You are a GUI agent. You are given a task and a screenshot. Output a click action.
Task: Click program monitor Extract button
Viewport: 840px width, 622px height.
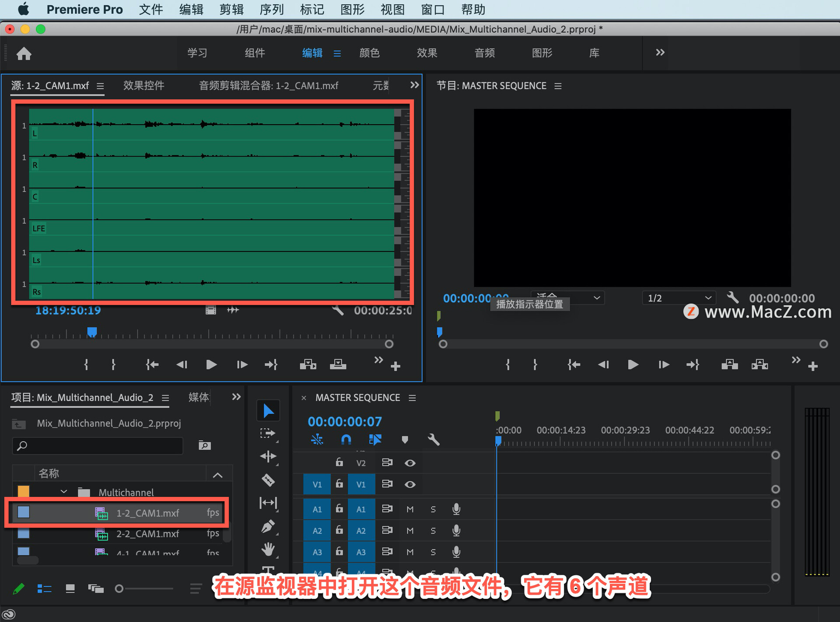760,364
